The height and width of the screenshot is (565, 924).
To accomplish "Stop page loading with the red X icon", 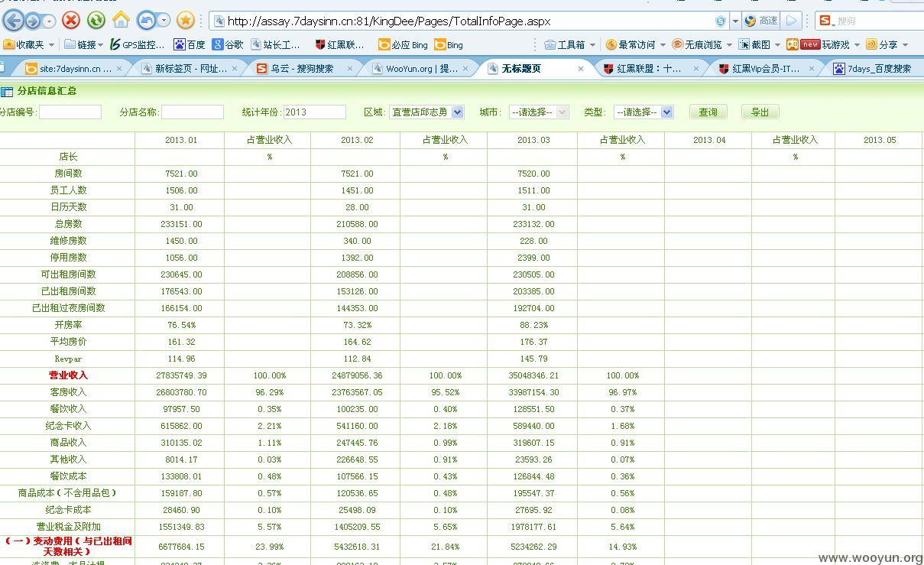I will pos(71,21).
